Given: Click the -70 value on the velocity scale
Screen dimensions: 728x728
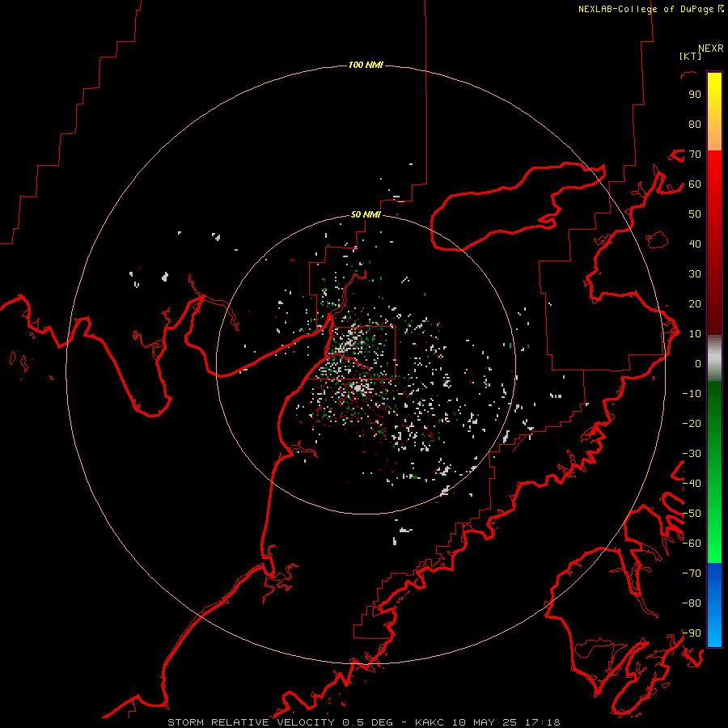Looking at the screenshot, I should (x=692, y=574).
